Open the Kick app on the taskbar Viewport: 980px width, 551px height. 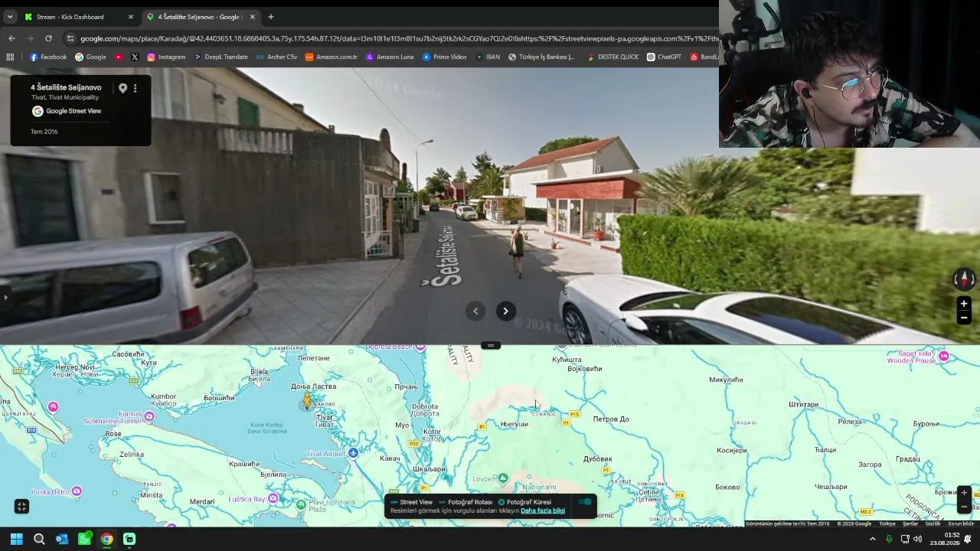point(129,539)
